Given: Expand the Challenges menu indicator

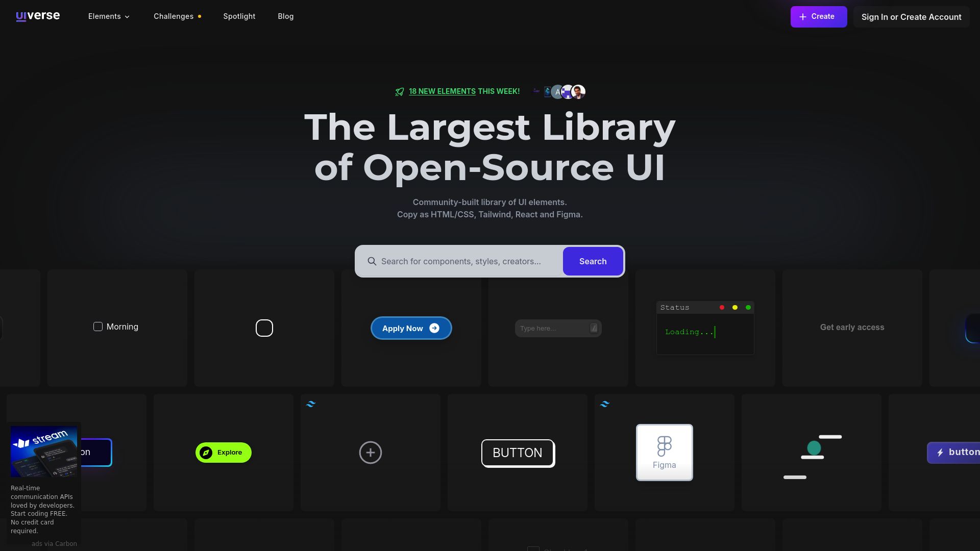Looking at the screenshot, I should [200, 17].
